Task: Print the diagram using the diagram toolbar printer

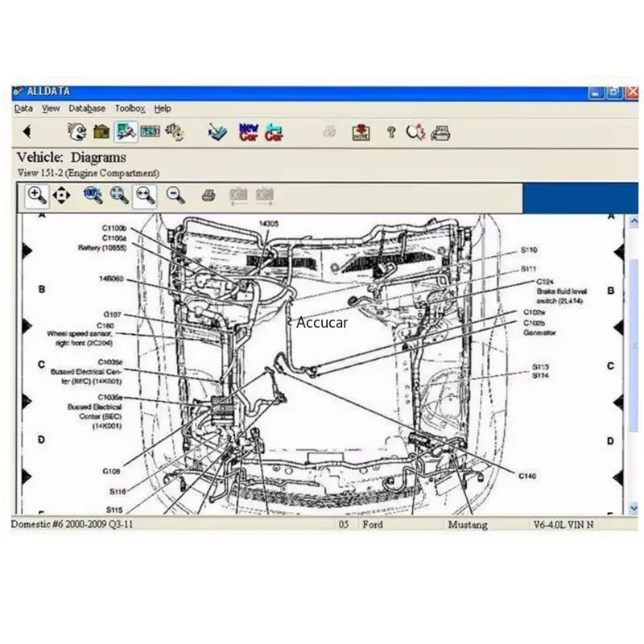Action: 208,196
